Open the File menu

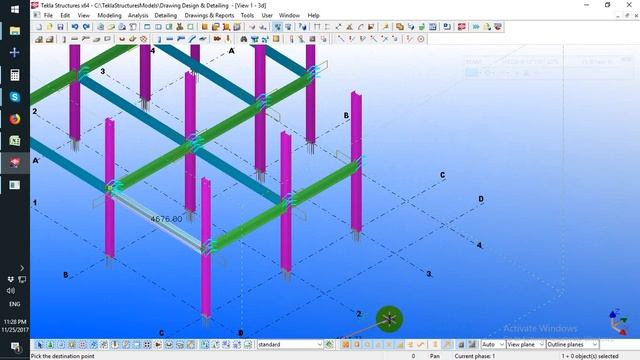(48, 16)
